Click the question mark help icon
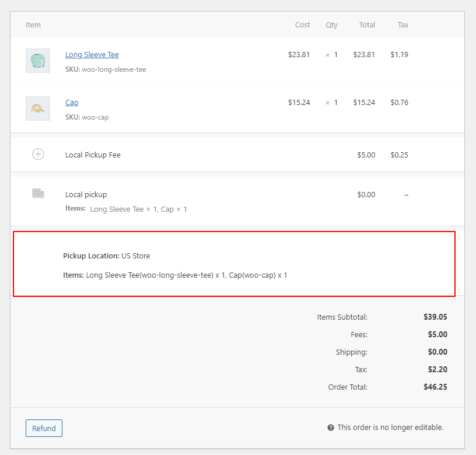 pos(331,428)
